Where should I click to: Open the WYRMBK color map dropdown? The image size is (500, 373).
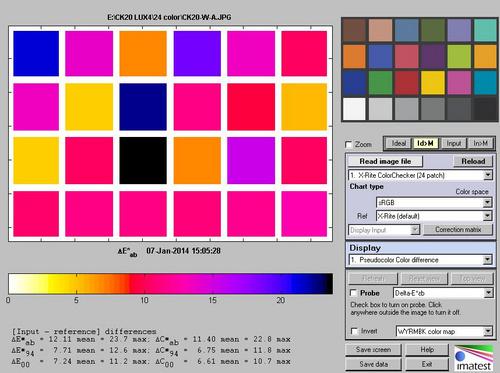click(x=444, y=331)
